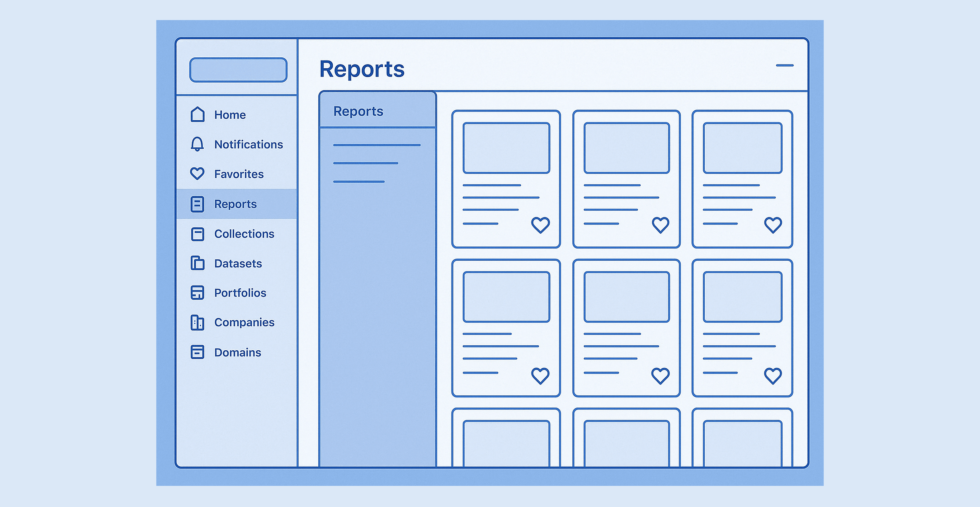Toggle heart on second-row left report card
Screen dimensions: 980x507
540,376
